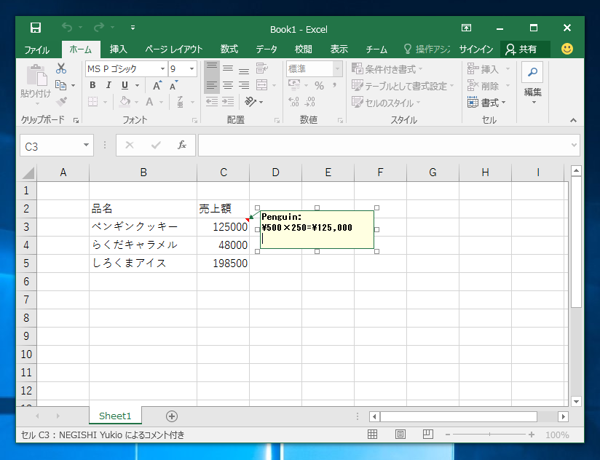The image size is (600, 460).
Task: Open the 書式 format cells dropdown
Action: coord(487,103)
